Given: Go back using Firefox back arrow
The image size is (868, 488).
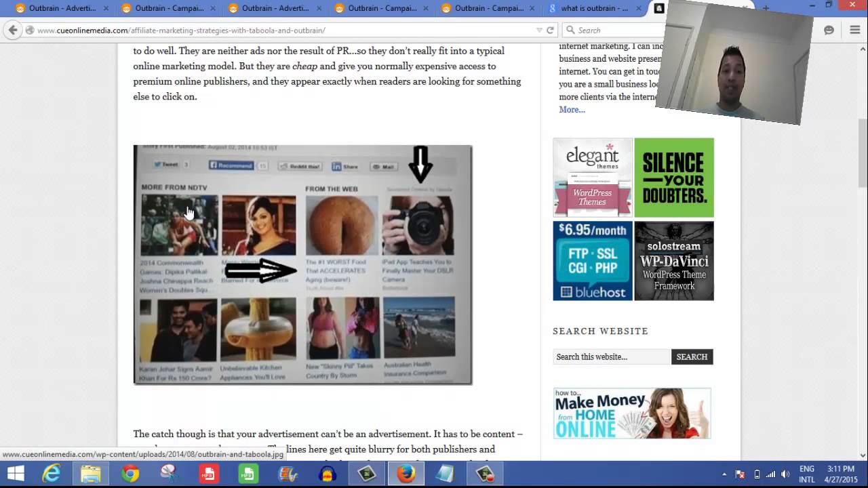Looking at the screenshot, I should pyautogui.click(x=13, y=30).
